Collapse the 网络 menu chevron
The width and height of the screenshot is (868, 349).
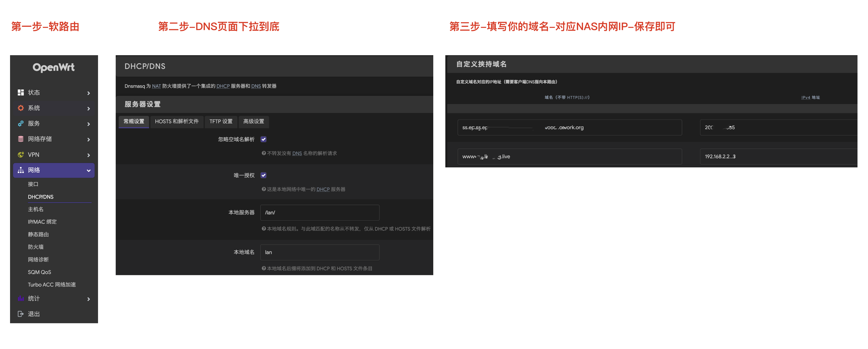89,171
